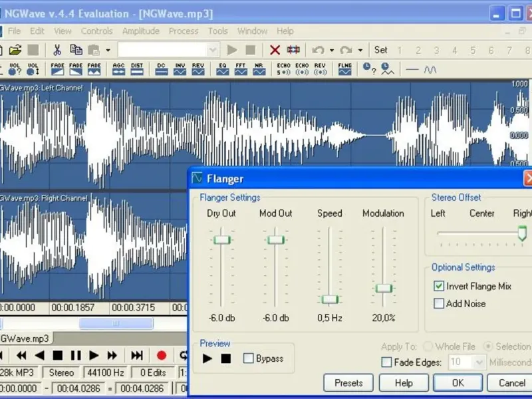Image resolution: width=532 pixels, height=399 pixels.
Task: Enable the Add Noise checkbox
Action: pyautogui.click(x=439, y=303)
